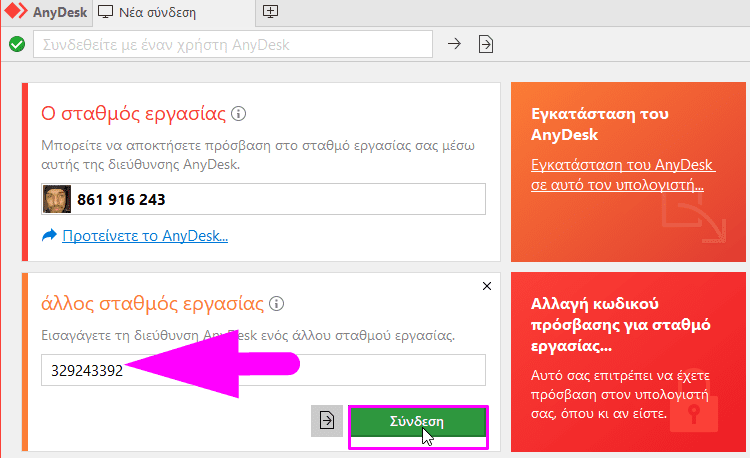Click the info icon next to Ο σταθμός εργασίας
The height and width of the screenshot is (458, 750).
pos(238,114)
